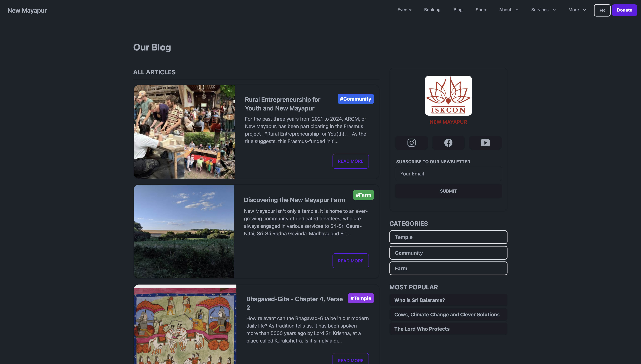641x364 pixels.
Task: Click the farm landscape photo thumbnail
Action: [x=184, y=232]
